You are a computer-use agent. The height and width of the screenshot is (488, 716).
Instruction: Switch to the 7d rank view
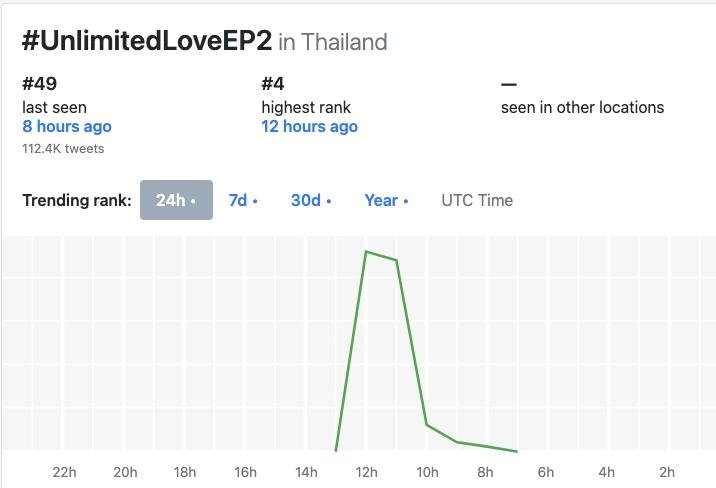coord(242,200)
